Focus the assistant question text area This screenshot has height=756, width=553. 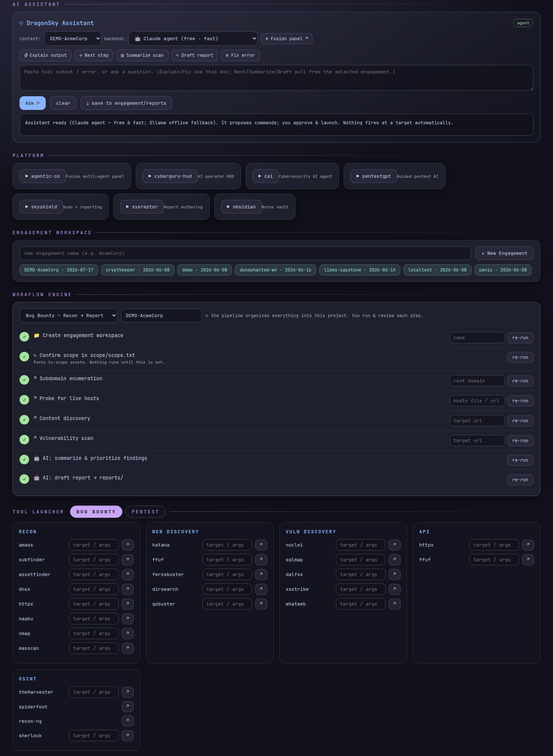pos(276,78)
